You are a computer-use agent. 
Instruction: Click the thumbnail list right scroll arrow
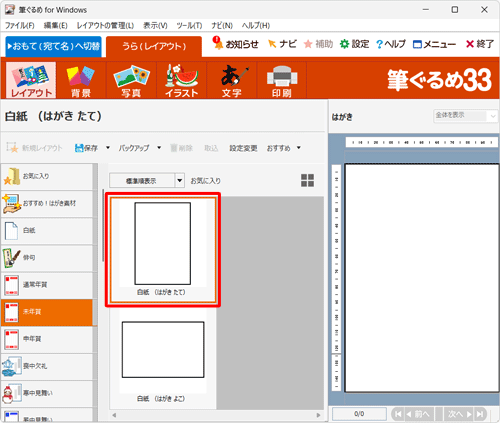tap(318, 415)
